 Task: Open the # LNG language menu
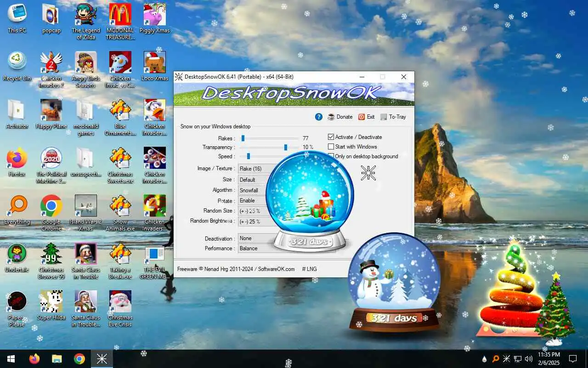click(309, 269)
